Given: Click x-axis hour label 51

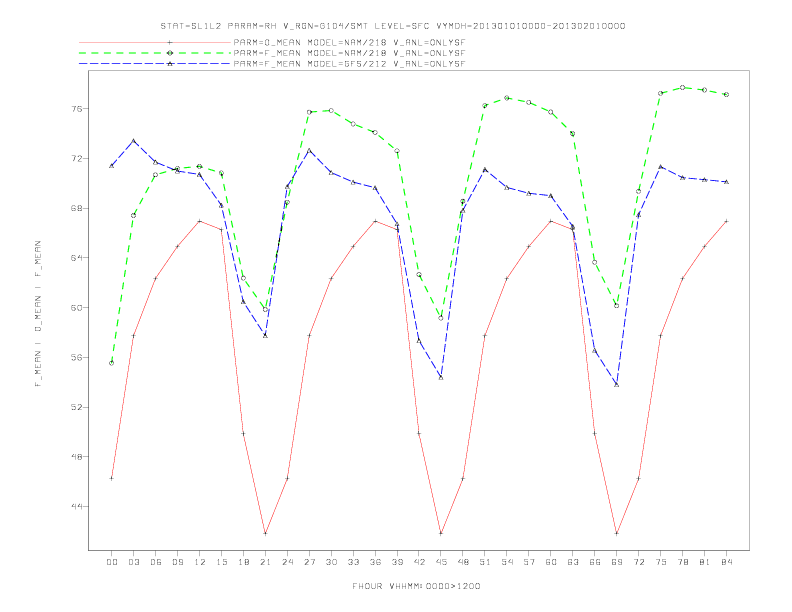Looking at the screenshot, I should [x=485, y=562].
